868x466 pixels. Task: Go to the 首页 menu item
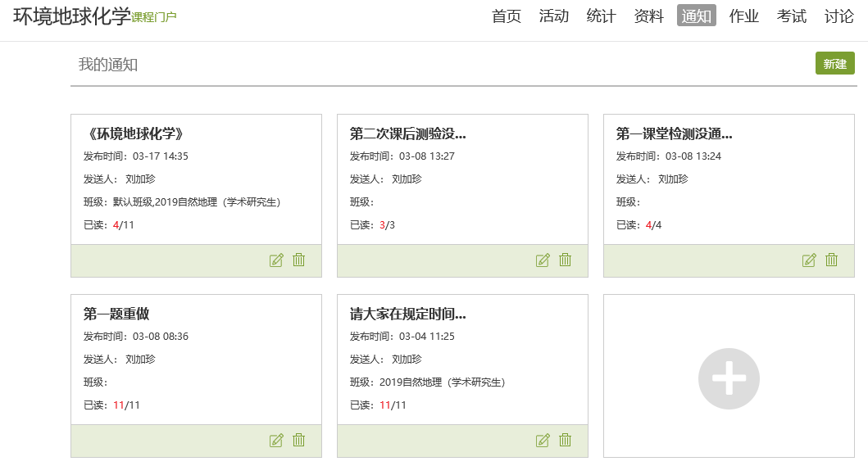(506, 16)
